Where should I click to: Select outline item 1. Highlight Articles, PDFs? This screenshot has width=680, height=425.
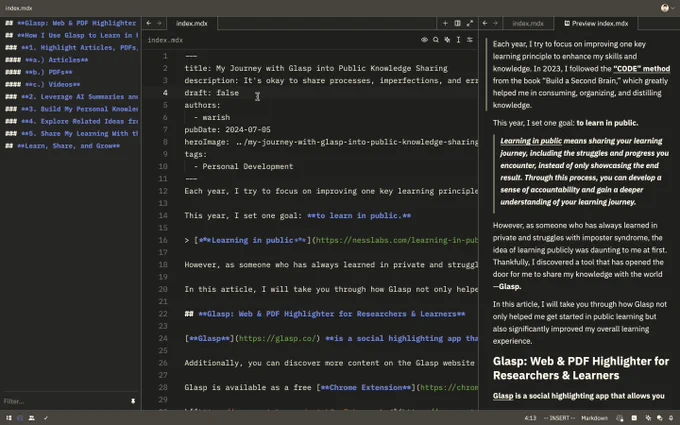[71, 48]
